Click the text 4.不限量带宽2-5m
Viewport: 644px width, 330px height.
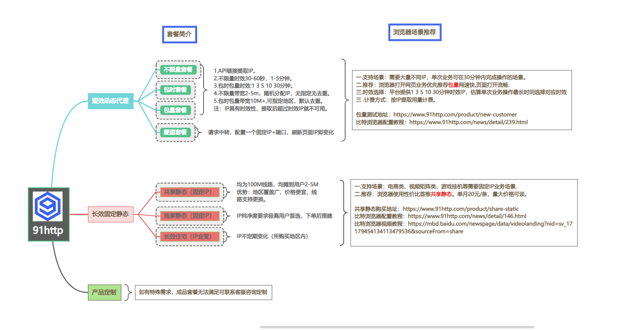point(236,94)
